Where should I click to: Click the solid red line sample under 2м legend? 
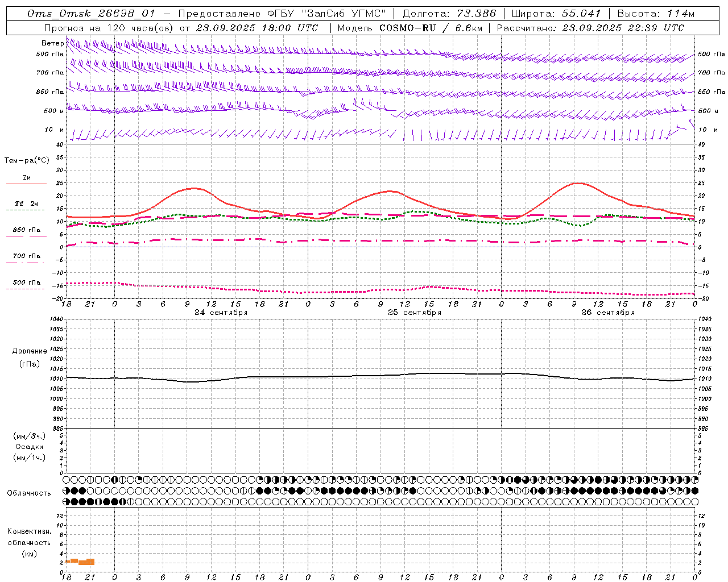tap(26, 184)
